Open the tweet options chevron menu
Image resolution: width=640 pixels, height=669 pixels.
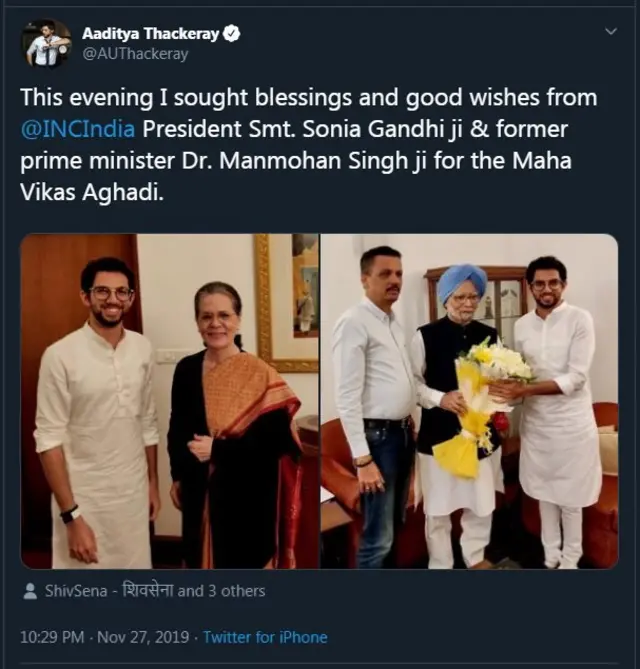(x=610, y=32)
